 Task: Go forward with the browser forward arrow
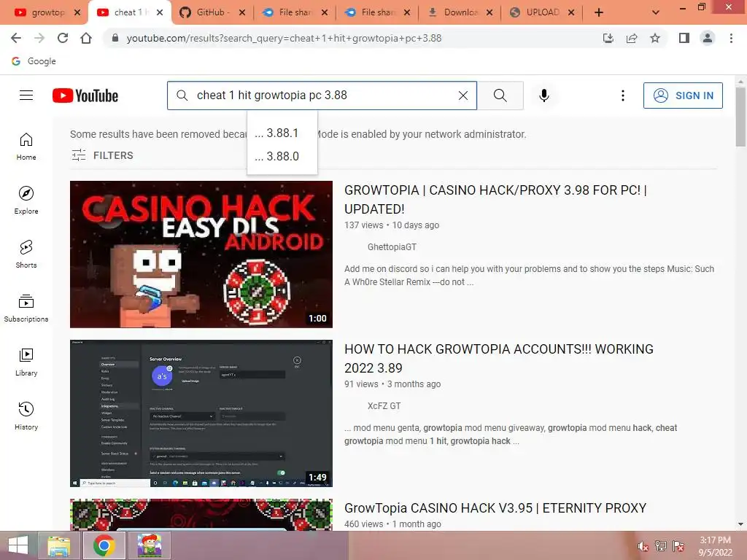39,38
